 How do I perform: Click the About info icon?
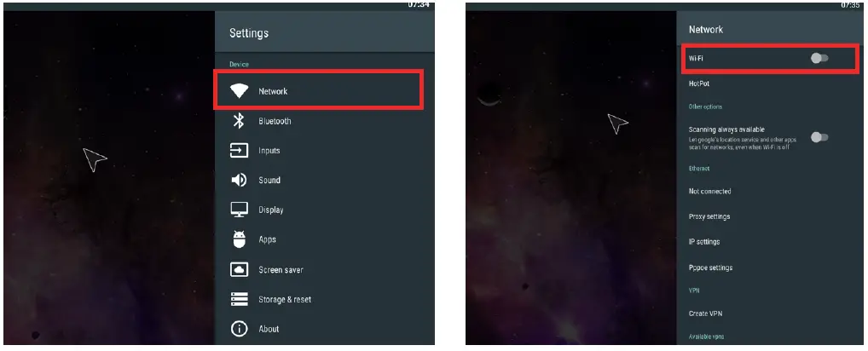(239, 329)
